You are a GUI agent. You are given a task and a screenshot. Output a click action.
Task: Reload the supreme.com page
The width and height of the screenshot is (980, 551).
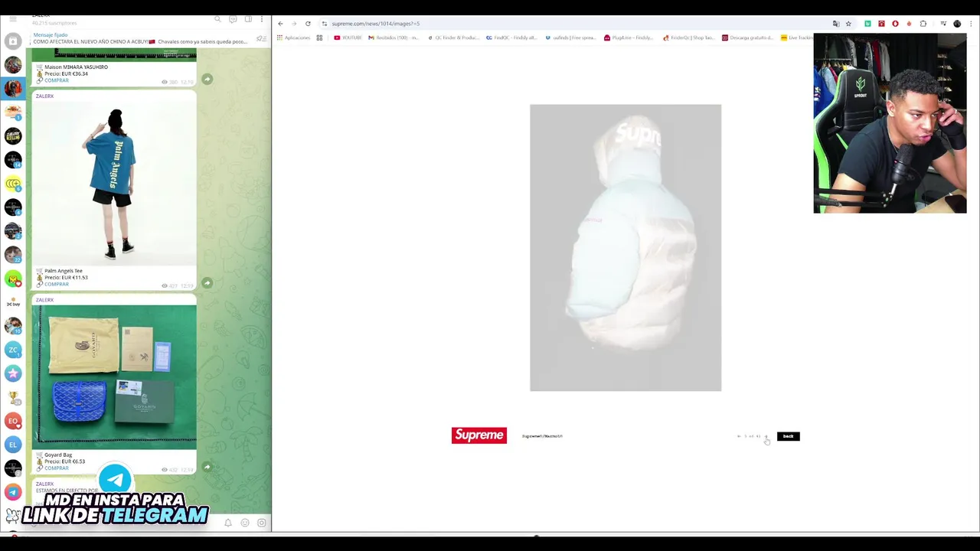point(308,24)
